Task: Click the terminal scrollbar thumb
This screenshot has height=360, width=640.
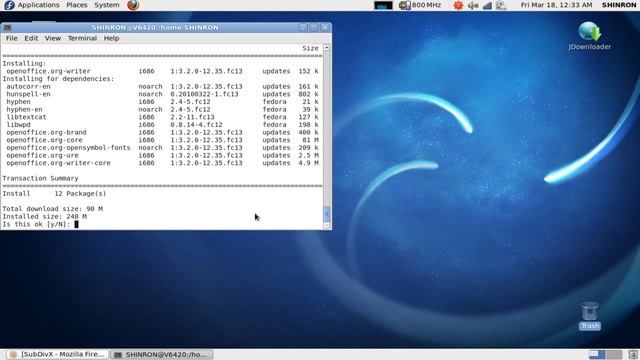Action: point(327,214)
